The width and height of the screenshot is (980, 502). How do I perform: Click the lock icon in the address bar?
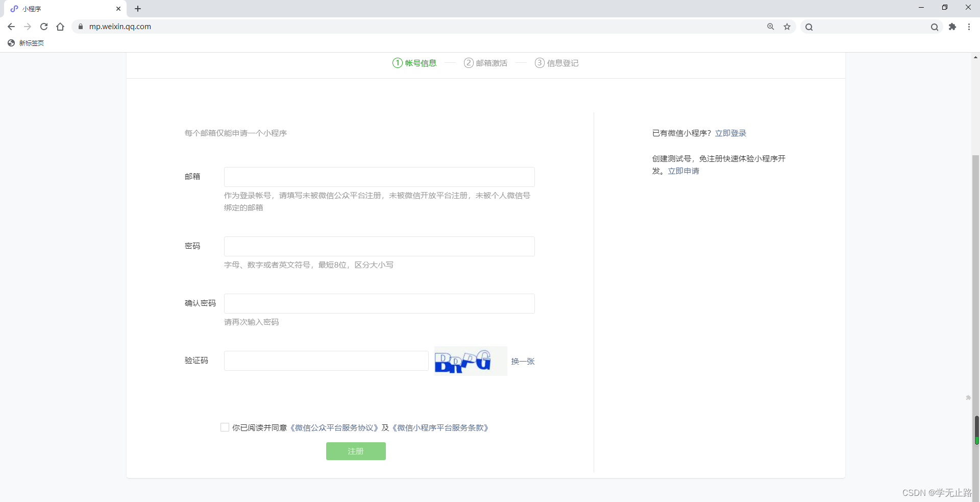[x=80, y=27]
